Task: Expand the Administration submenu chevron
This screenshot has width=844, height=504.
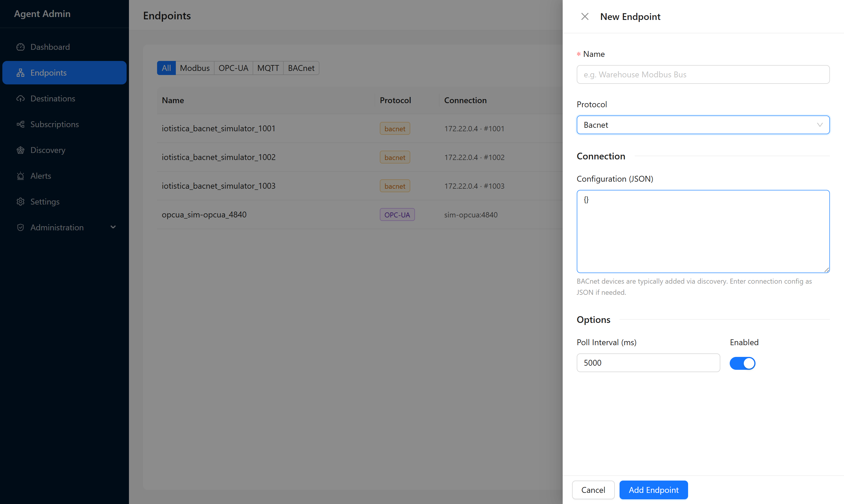Action: 113,227
